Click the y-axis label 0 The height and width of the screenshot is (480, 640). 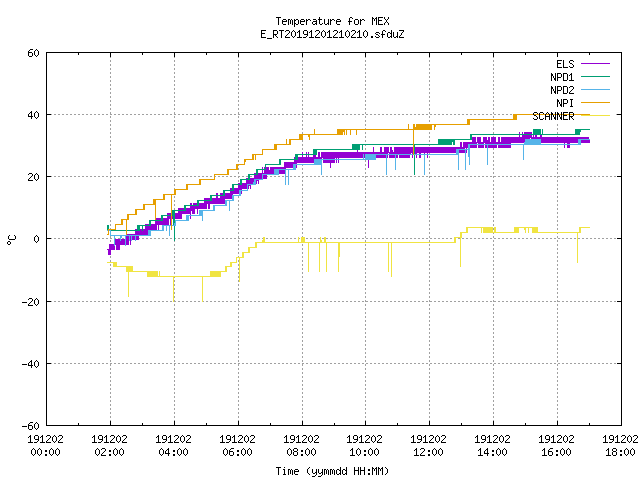(37, 239)
